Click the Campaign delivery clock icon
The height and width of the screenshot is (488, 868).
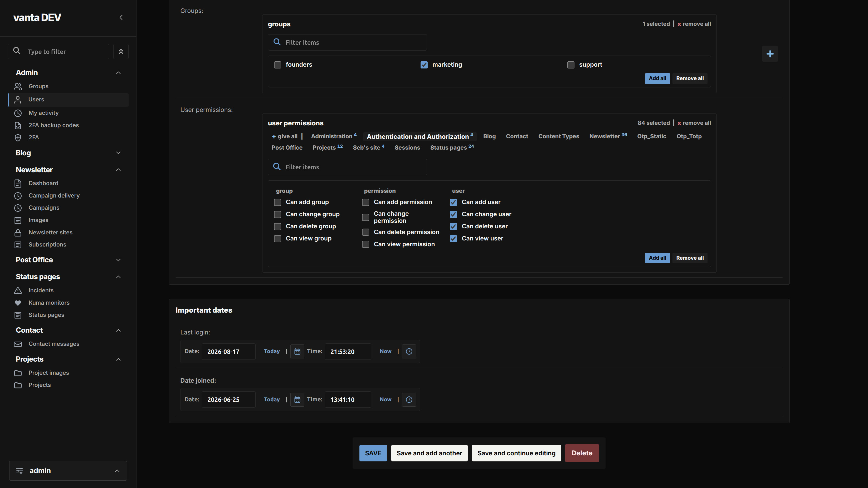[x=18, y=196]
